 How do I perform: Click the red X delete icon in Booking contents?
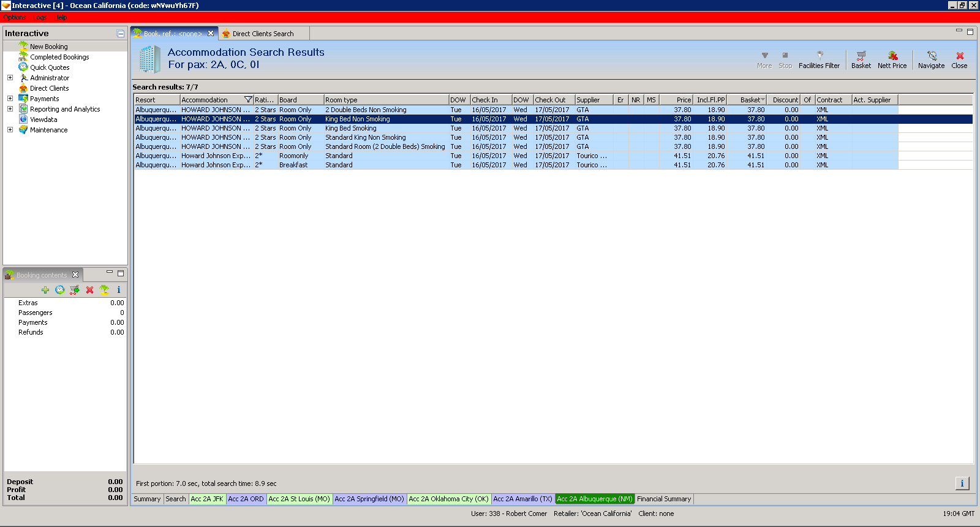[89, 290]
